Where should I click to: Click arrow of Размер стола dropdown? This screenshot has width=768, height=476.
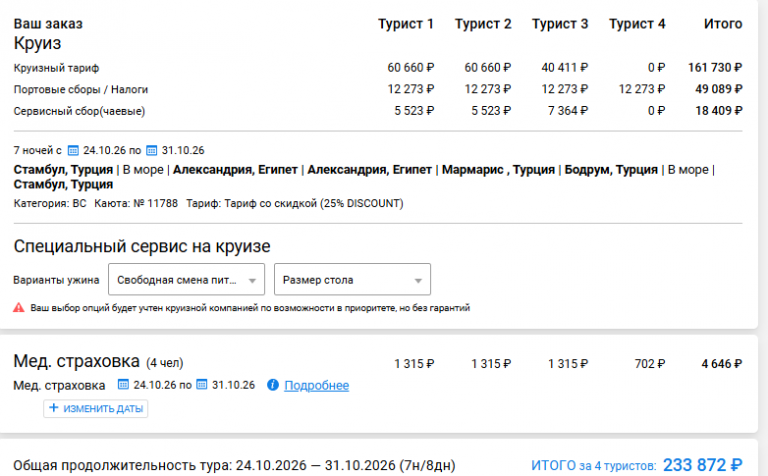tap(418, 281)
